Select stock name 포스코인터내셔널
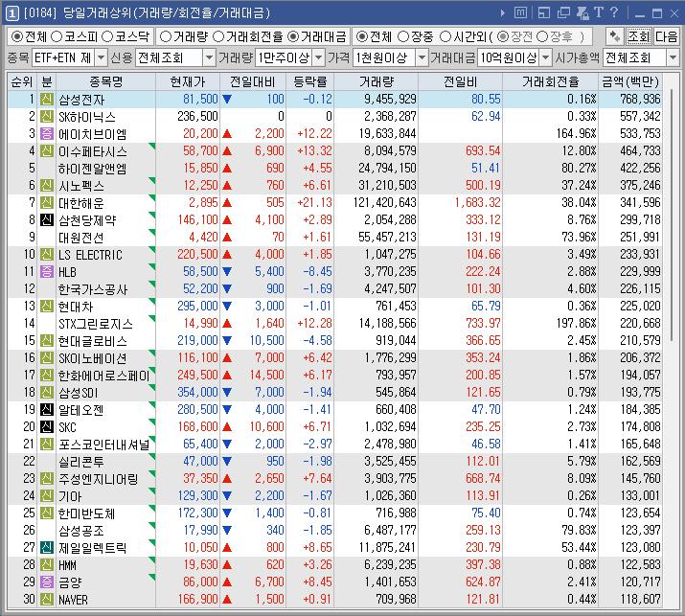Screen dimensions: 685x616 tap(104, 444)
